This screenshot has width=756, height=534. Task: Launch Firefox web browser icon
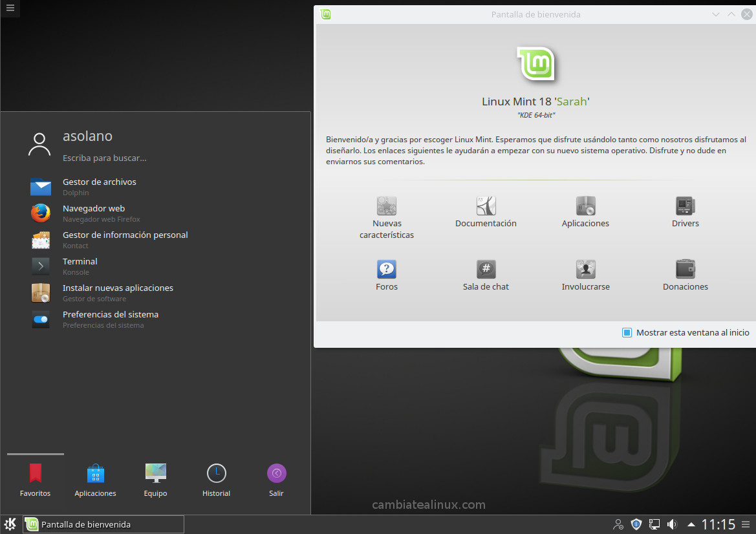point(41,213)
